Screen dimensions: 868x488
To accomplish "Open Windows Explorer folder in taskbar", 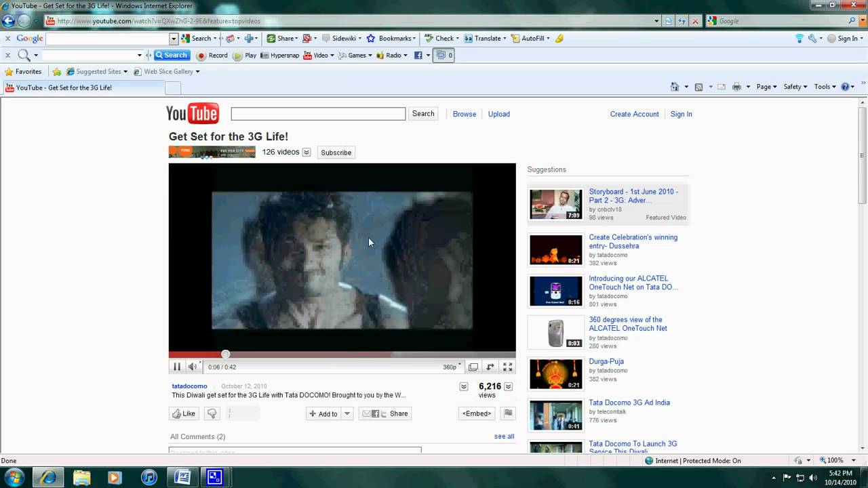I will point(82,477).
